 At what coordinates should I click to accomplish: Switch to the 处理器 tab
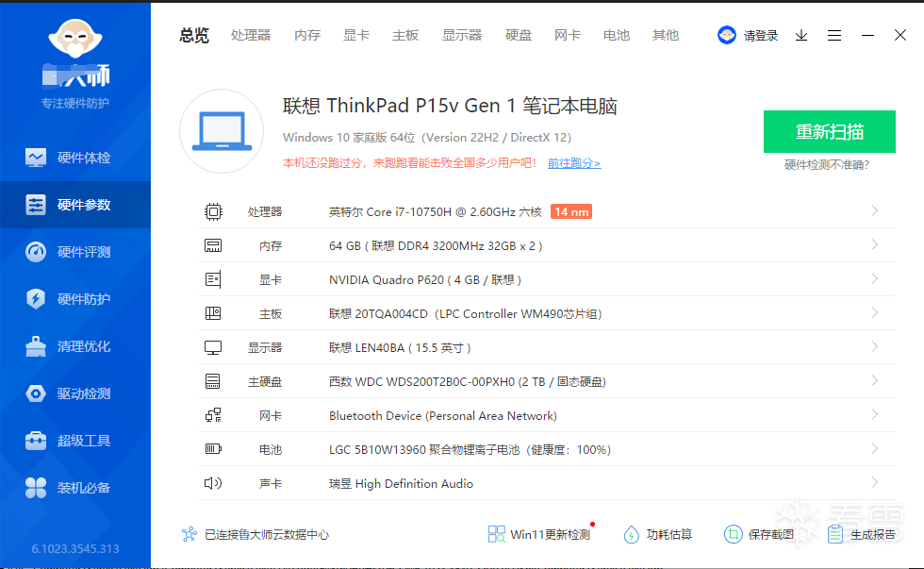[251, 35]
